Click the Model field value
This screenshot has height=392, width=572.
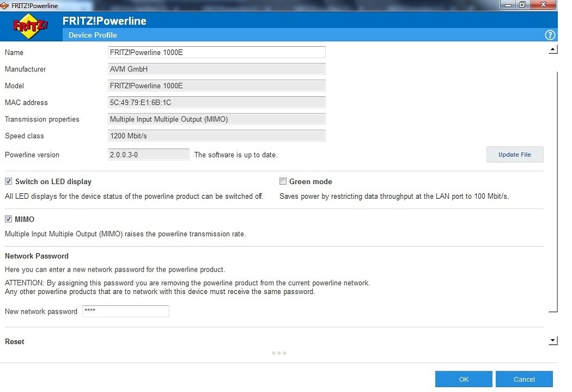coord(217,85)
